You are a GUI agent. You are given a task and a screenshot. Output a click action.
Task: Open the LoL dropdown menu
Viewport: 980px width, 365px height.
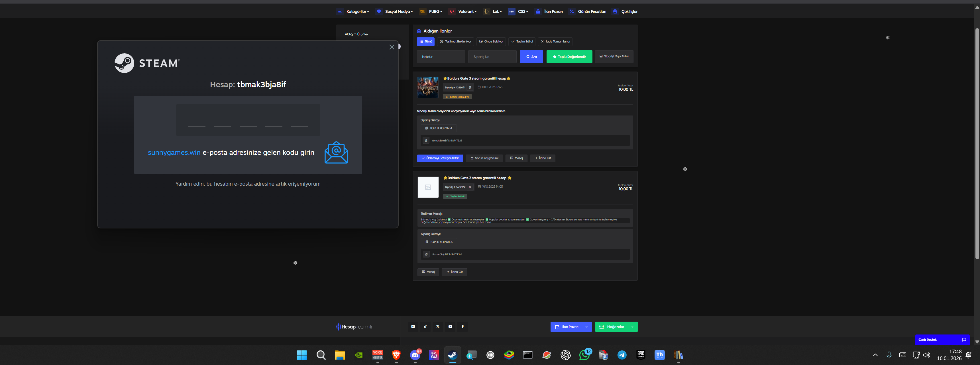[x=493, y=11]
